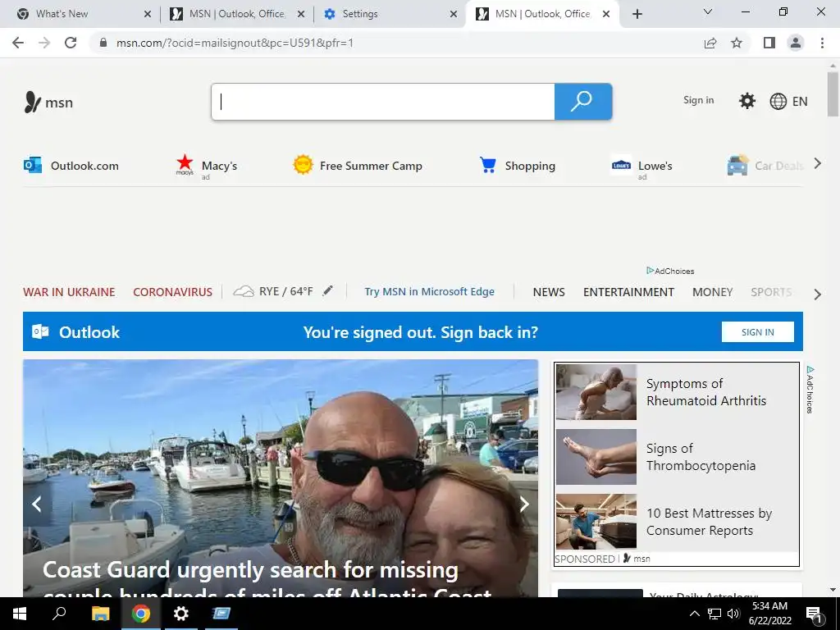The image size is (840, 630).
Task: Go back with browser back arrow
Action: click(18, 43)
